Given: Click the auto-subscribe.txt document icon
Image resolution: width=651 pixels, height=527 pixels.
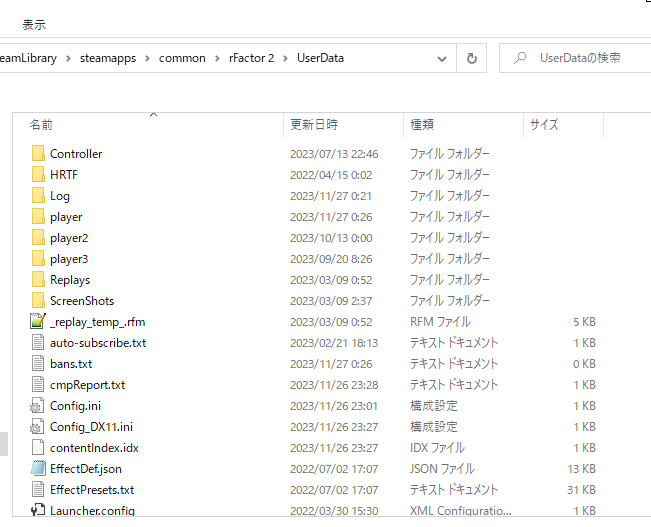Looking at the screenshot, I should (x=38, y=342).
